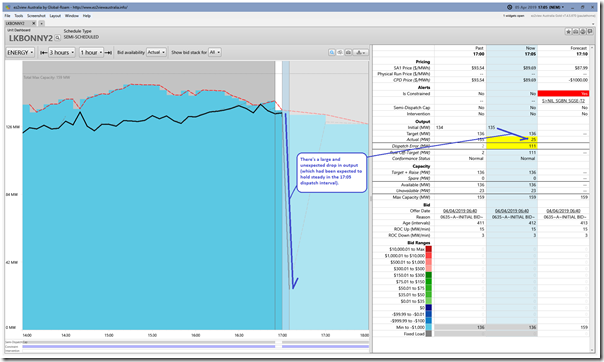Open the 1 hour look-ahead dropdown

(91, 52)
